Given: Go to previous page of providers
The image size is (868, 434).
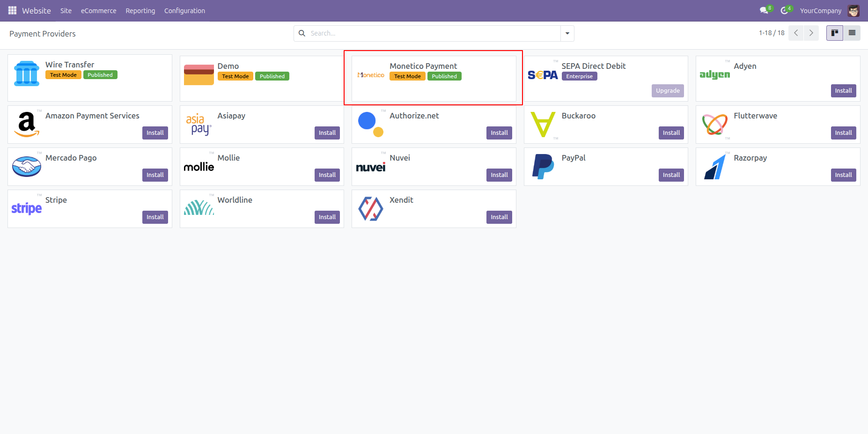Looking at the screenshot, I should coord(796,33).
